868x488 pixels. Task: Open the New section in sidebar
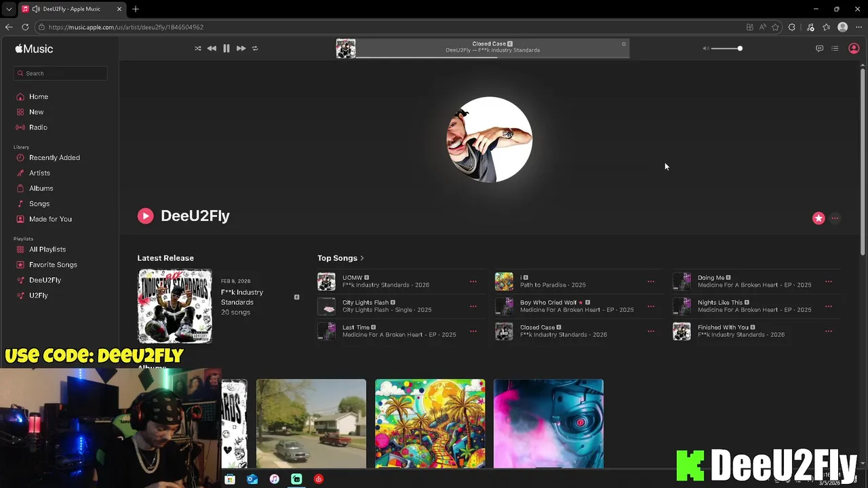[x=36, y=112]
